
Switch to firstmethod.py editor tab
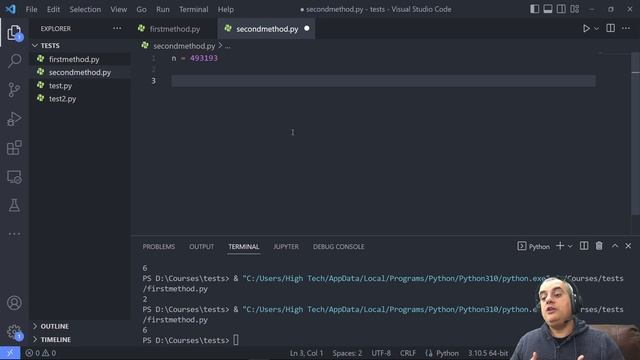click(x=175, y=29)
